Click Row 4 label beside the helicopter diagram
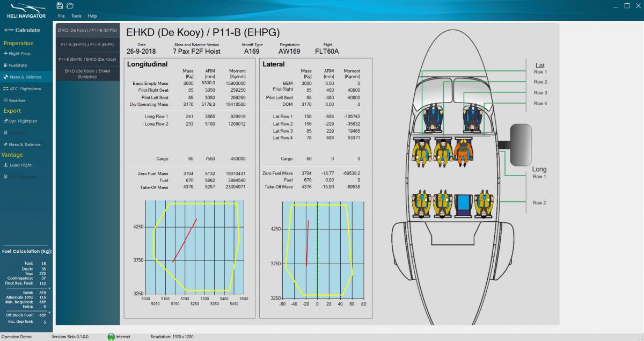 540,103
